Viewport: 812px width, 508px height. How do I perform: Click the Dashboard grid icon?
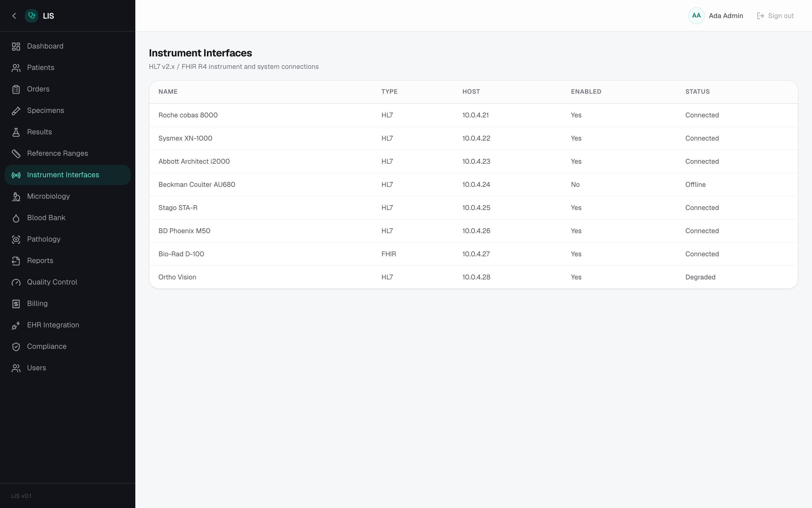[x=16, y=46]
